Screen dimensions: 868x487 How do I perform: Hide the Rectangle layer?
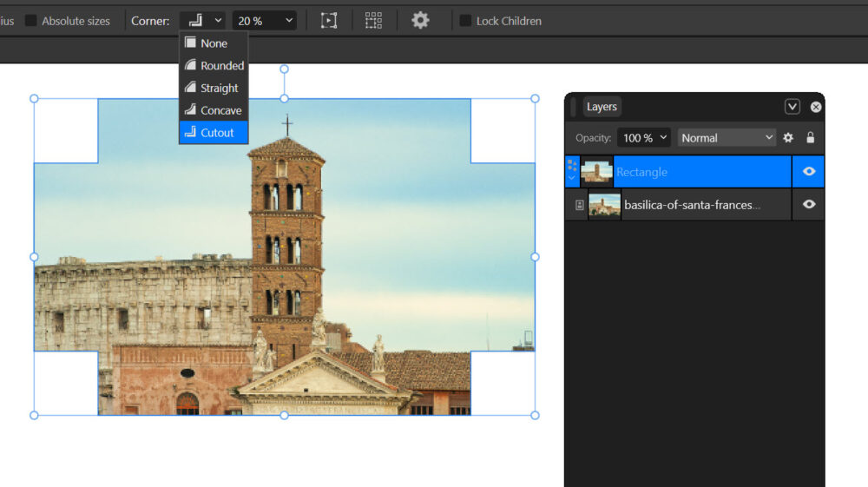[809, 172]
